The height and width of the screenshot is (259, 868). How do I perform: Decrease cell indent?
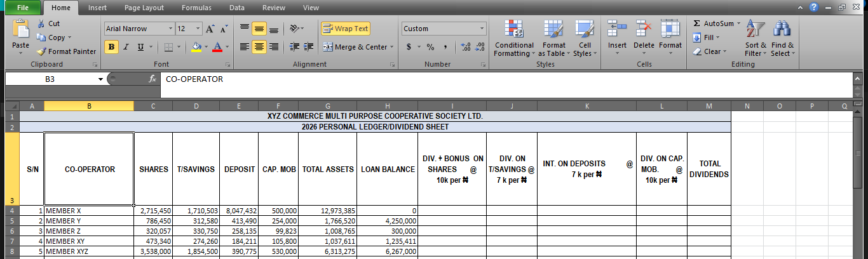(x=294, y=47)
